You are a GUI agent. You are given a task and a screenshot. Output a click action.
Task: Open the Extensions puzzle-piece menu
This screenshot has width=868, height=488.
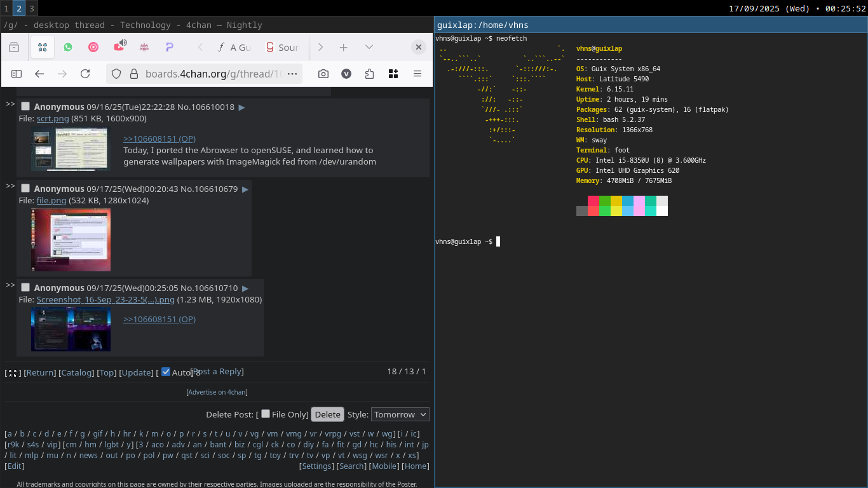pyautogui.click(x=370, y=74)
